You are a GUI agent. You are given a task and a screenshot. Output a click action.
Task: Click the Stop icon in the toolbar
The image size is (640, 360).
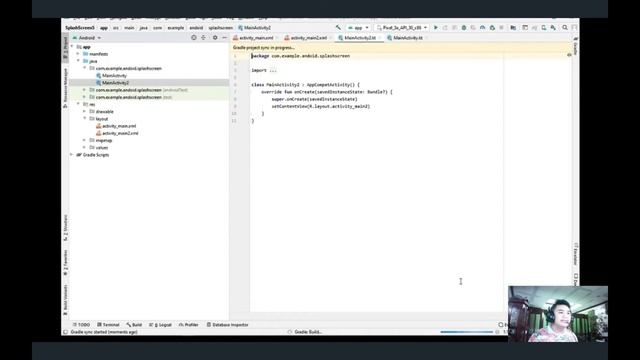point(501,28)
